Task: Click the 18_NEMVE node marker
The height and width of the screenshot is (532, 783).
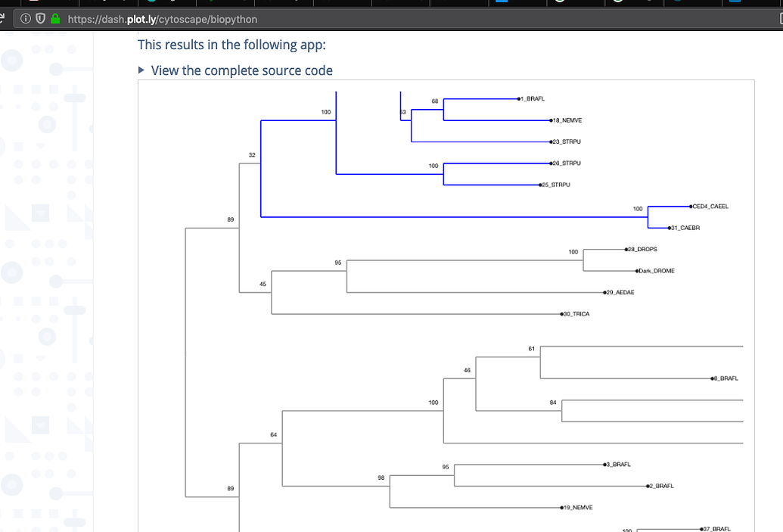Action: coord(550,120)
